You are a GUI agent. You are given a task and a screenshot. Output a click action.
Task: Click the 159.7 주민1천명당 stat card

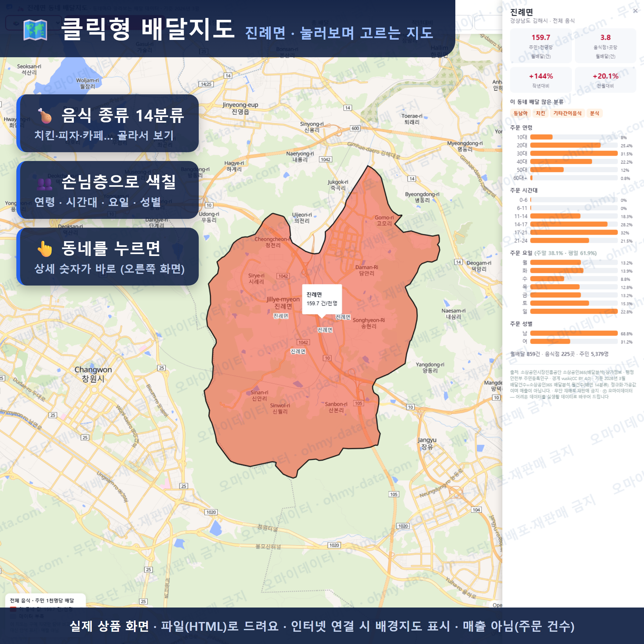(x=541, y=46)
